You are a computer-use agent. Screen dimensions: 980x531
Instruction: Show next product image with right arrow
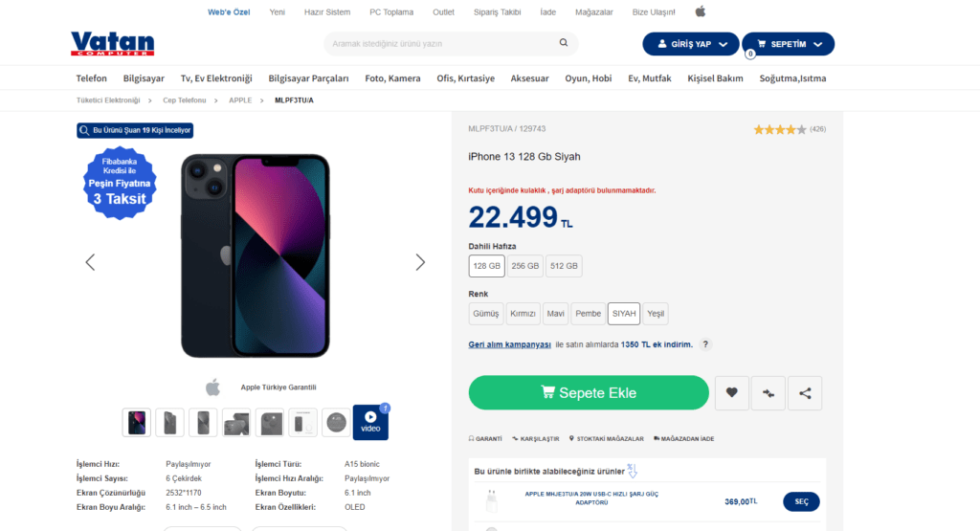[420, 262]
